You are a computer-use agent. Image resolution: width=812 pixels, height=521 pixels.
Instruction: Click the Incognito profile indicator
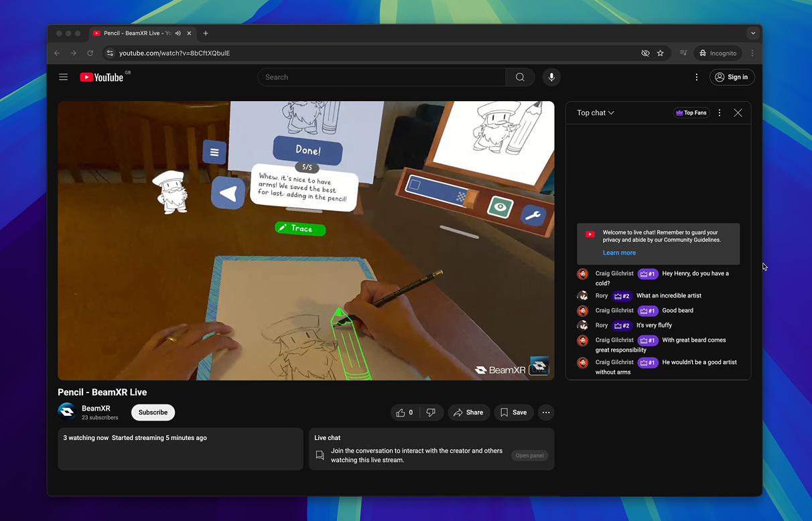coord(718,53)
